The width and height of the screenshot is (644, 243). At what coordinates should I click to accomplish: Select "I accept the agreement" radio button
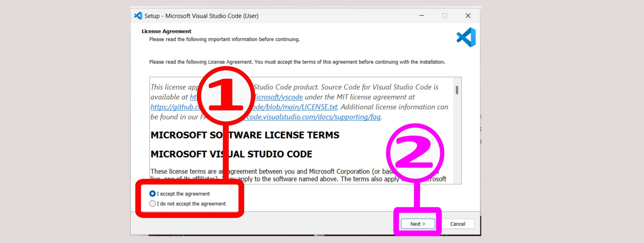tap(152, 193)
